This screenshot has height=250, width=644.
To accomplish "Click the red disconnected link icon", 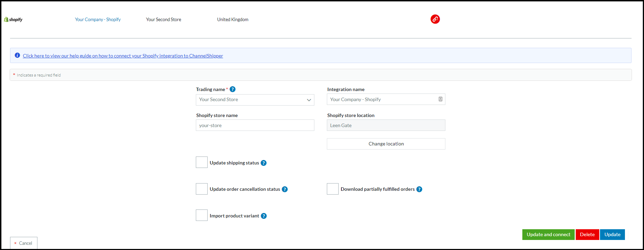I will [x=435, y=19].
